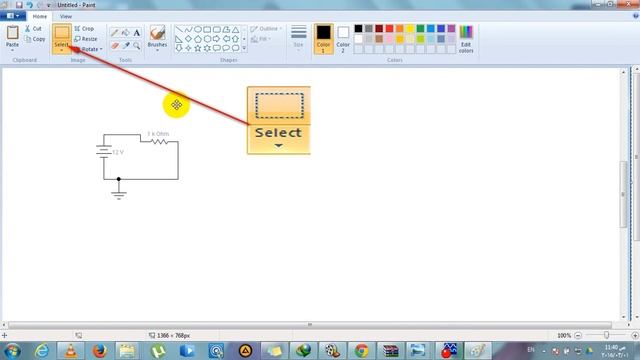Choose the Diamond shape
The height and width of the screenshot is (360, 640).
[x=188, y=39]
